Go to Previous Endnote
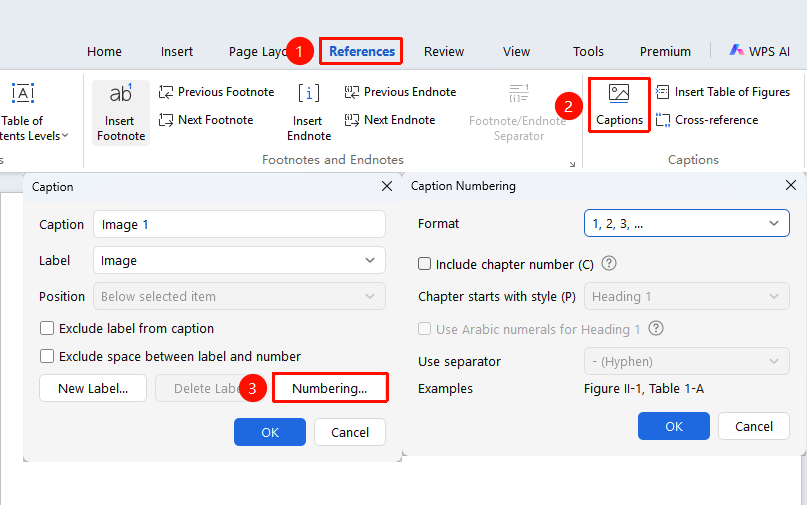The height and width of the screenshot is (505, 807). (x=400, y=92)
